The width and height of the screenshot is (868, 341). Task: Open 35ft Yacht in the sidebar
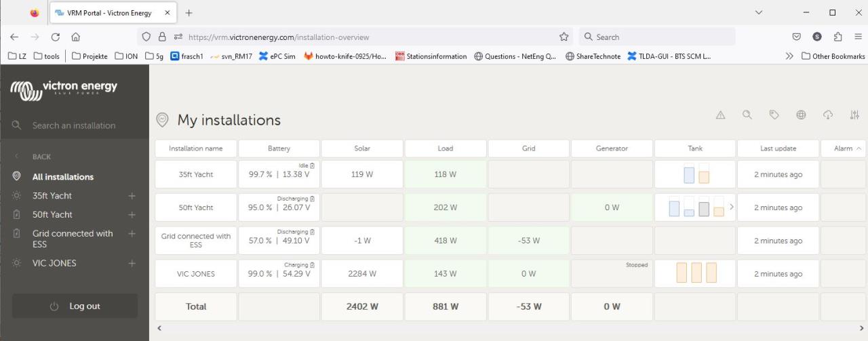[x=52, y=196]
